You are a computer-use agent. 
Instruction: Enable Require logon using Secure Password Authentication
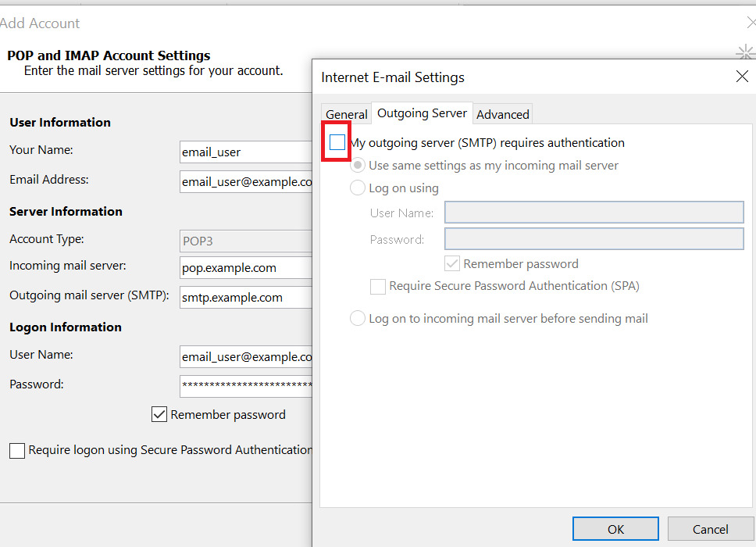(16, 450)
